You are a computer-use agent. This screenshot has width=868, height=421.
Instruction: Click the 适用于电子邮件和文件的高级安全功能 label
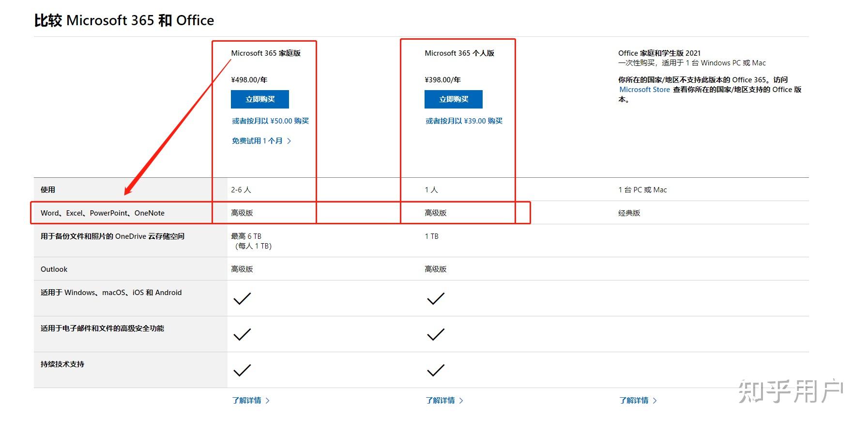point(102,328)
